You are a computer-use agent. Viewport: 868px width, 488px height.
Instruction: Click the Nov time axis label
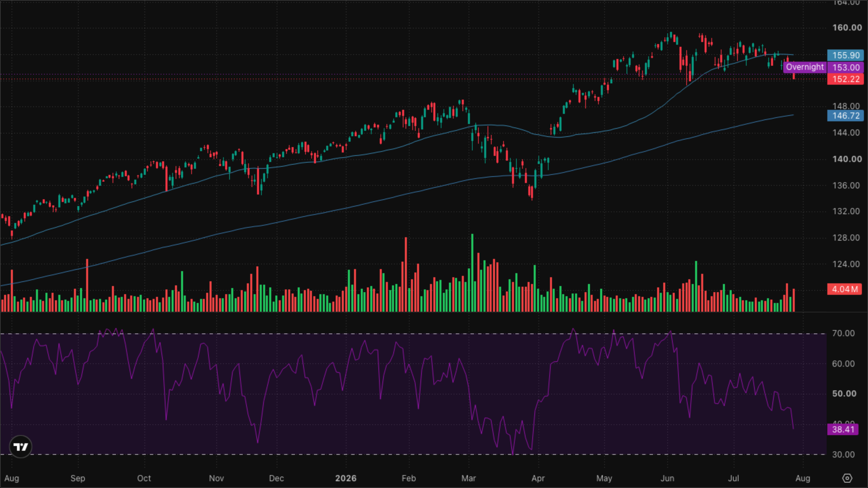click(216, 478)
